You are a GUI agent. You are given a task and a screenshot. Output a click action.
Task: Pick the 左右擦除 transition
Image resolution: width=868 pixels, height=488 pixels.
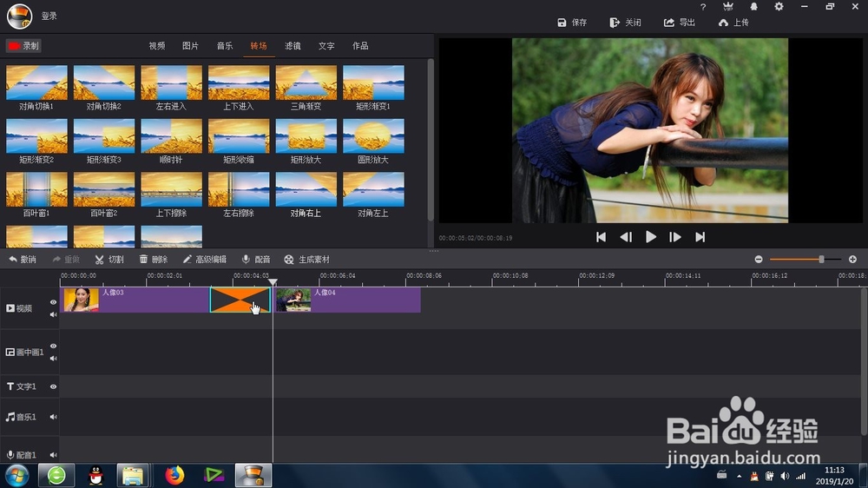pyautogui.click(x=239, y=189)
